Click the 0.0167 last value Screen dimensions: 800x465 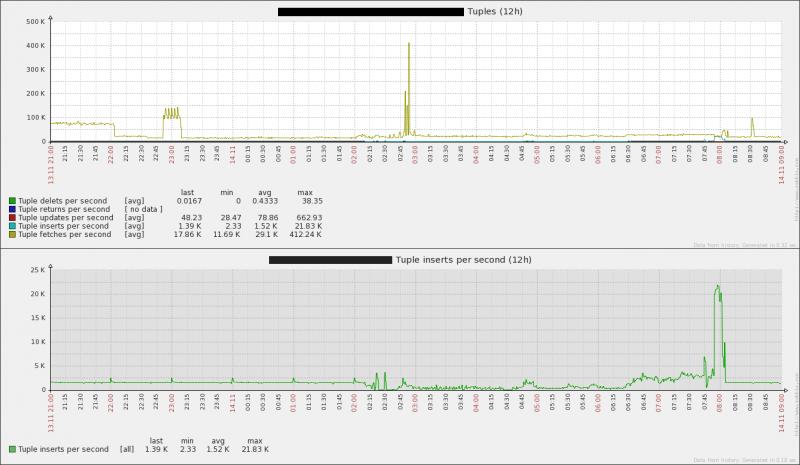pos(189,201)
